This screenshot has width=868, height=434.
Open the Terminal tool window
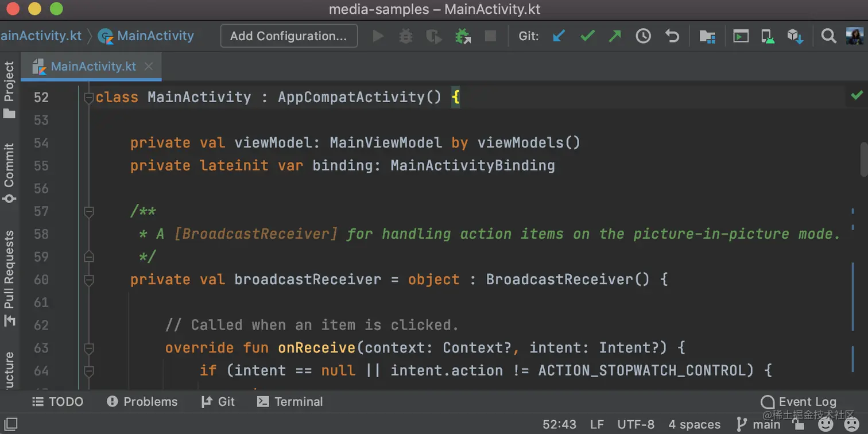click(x=290, y=402)
